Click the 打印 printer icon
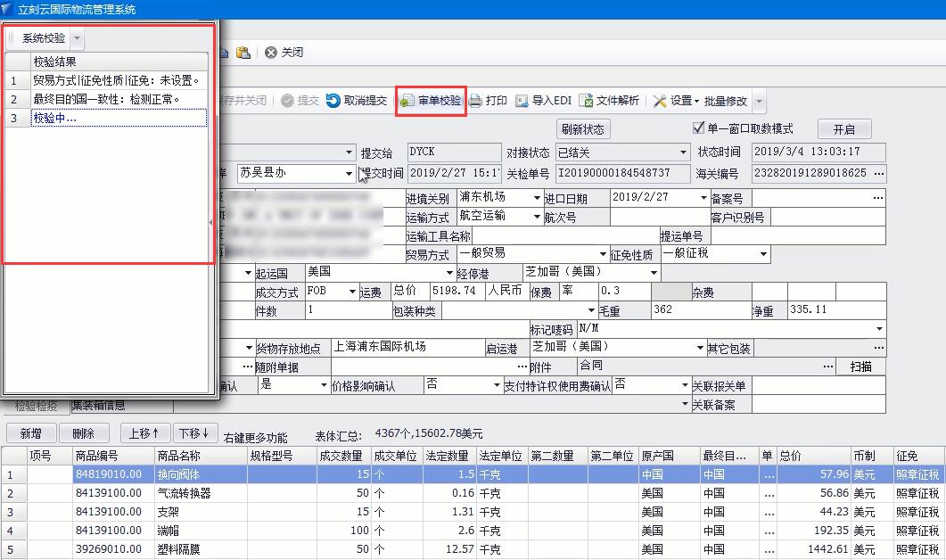The height and width of the screenshot is (560, 946). point(476,101)
